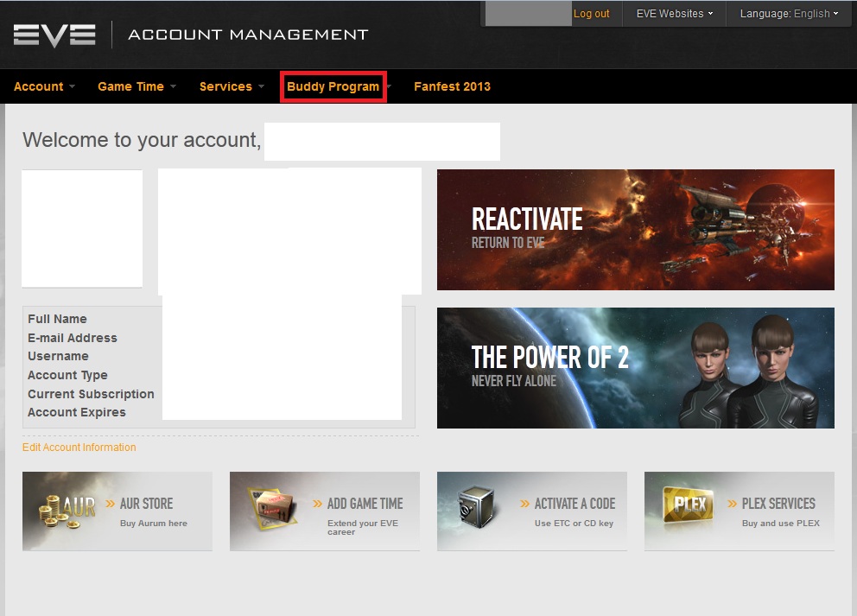Viewport: 857px width, 616px height.
Task: Open ADD GAME TIME title link
Action: pyautogui.click(x=365, y=504)
